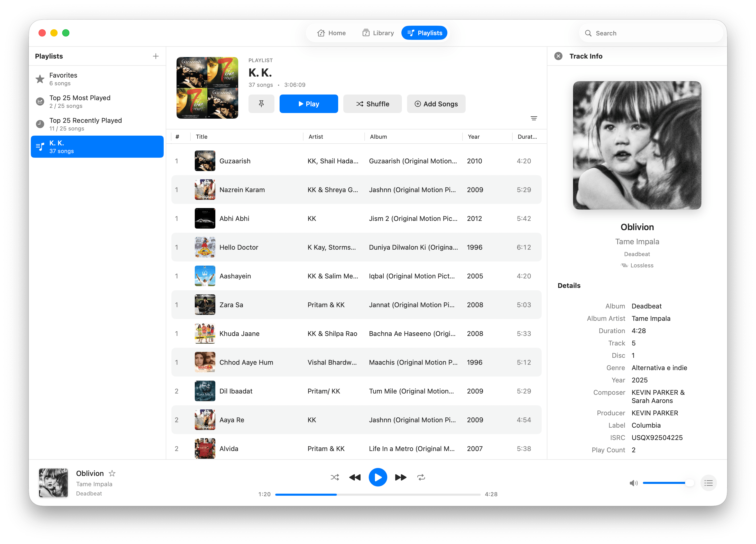Screen dimensions: 756x544
Task: Select the Khuda Jaane track
Action: (356, 333)
